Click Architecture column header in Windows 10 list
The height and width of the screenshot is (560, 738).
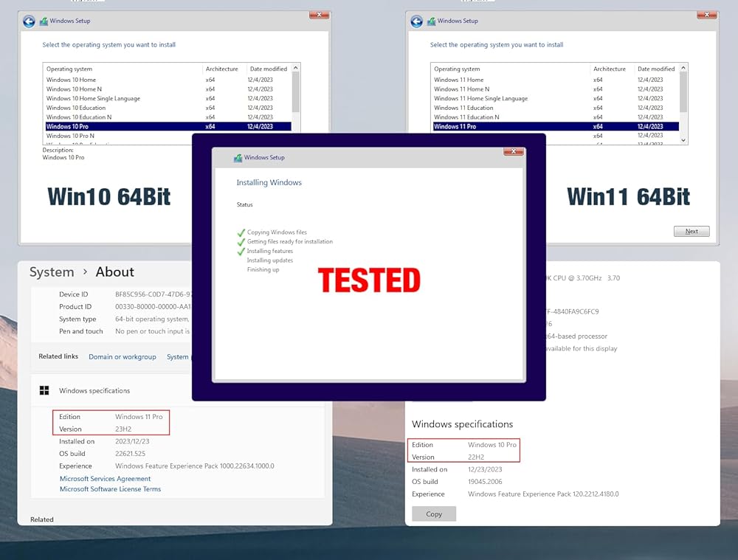click(222, 69)
